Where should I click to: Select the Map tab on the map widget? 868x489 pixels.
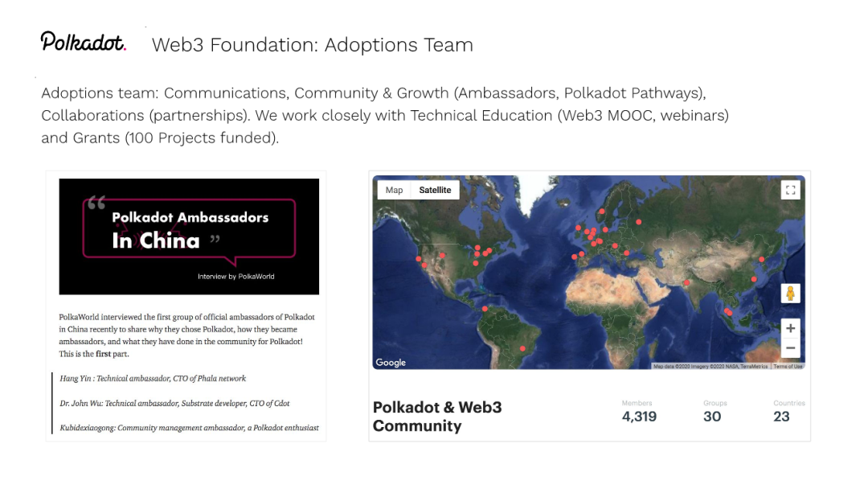394,190
